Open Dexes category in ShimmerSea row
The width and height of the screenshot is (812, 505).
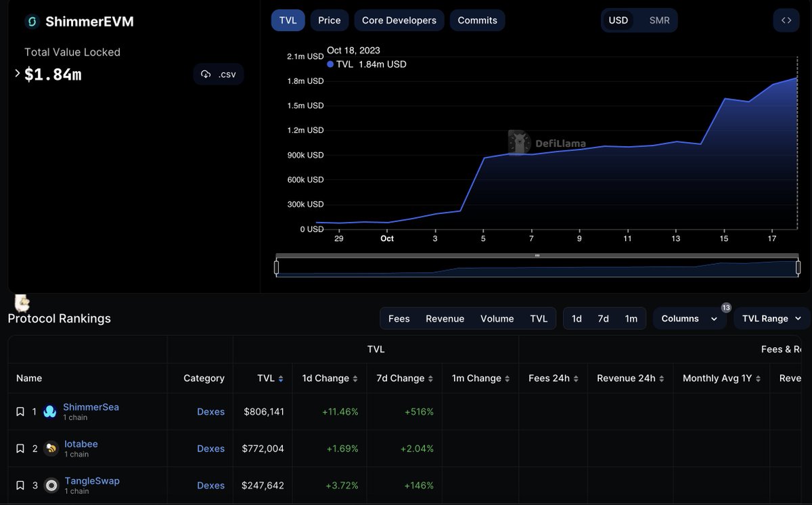pyautogui.click(x=210, y=412)
